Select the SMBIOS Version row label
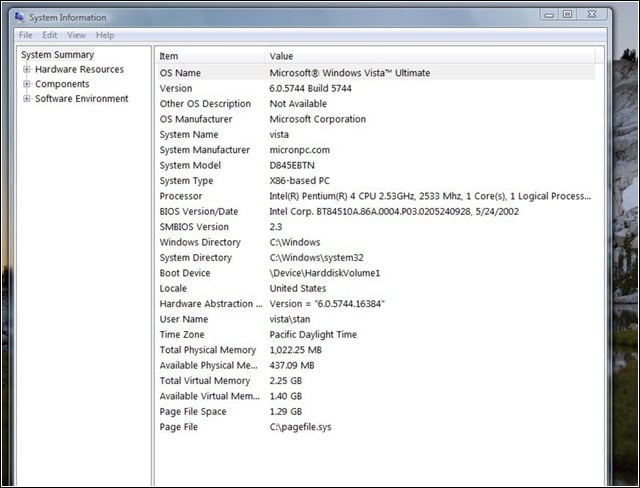 [x=194, y=227]
